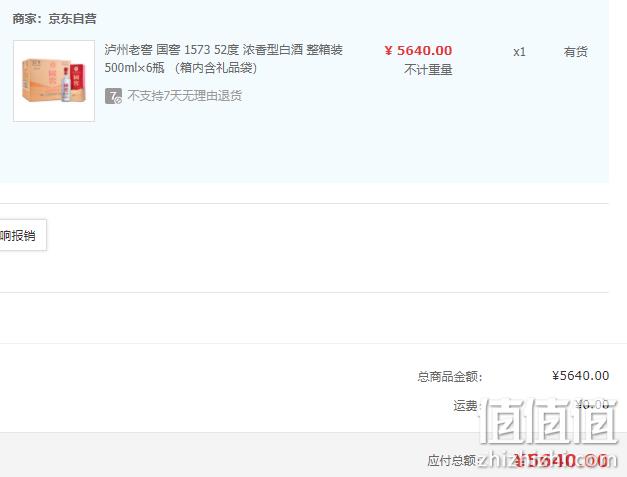This screenshot has height=477, width=627.
Task: Click the x1 quantity indicator
Action: [x=519, y=52]
